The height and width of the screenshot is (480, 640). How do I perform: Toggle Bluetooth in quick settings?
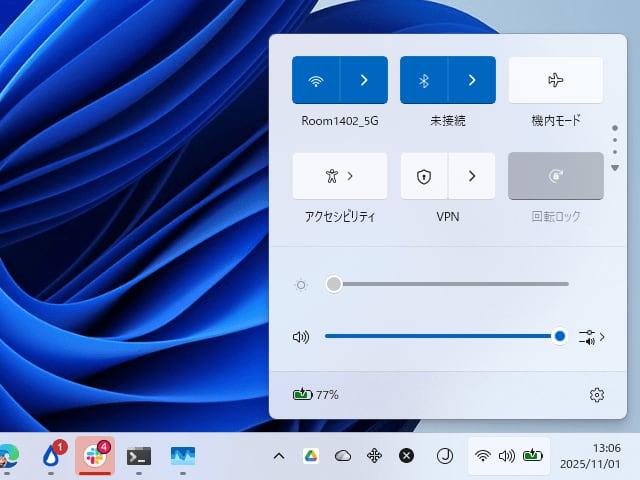423,80
